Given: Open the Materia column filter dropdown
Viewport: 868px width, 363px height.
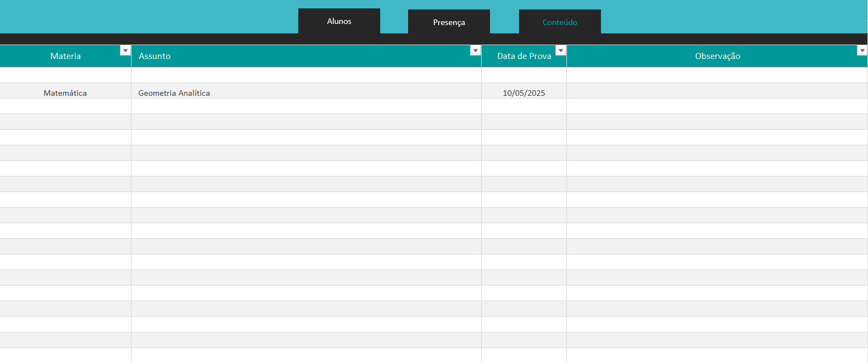Looking at the screenshot, I should tap(125, 51).
